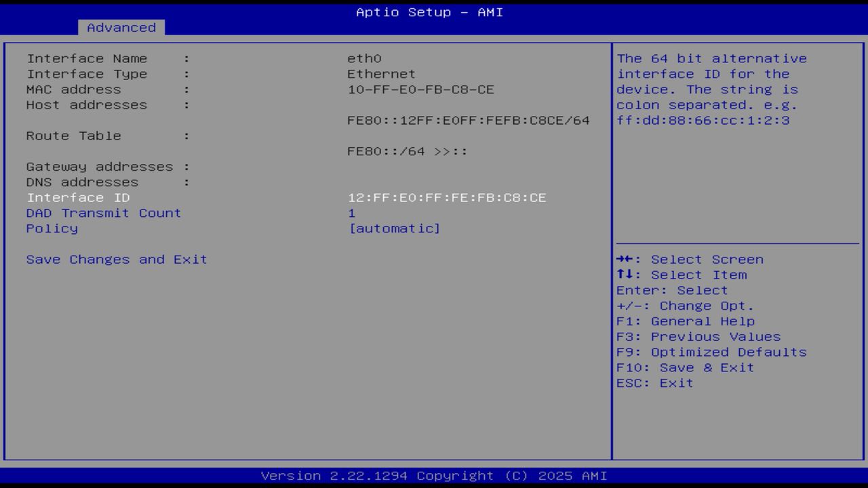Open the Policy automatic dropdown

tap(395, 228)
